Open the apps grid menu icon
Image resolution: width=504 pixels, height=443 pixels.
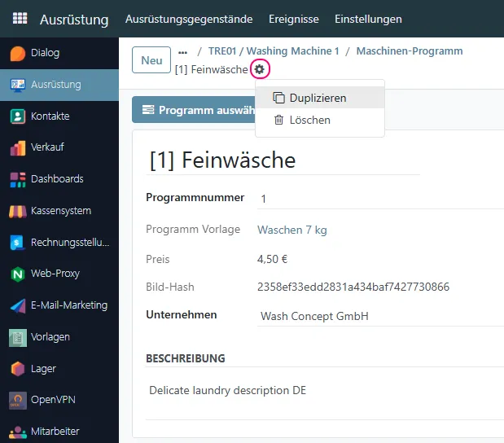point(19,19)
